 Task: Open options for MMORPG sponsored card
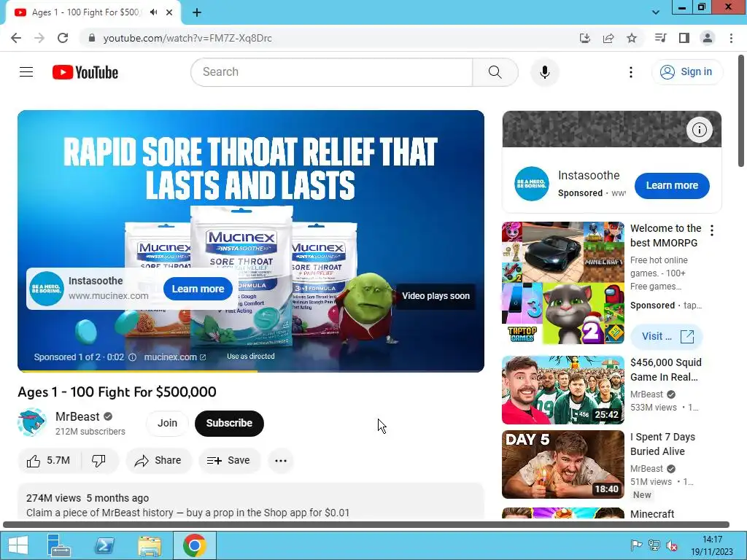712,230
